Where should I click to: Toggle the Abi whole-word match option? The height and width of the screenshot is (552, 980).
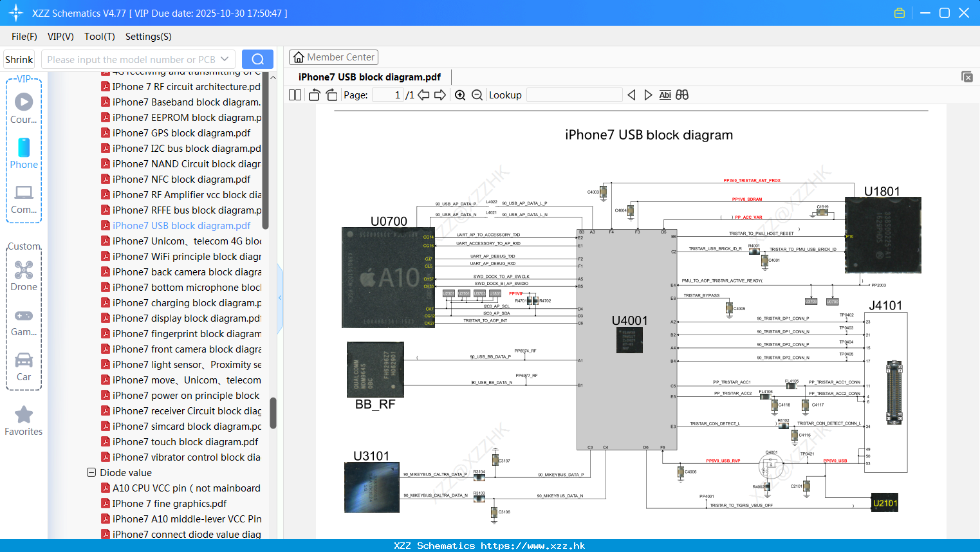(x=665, y=95)
